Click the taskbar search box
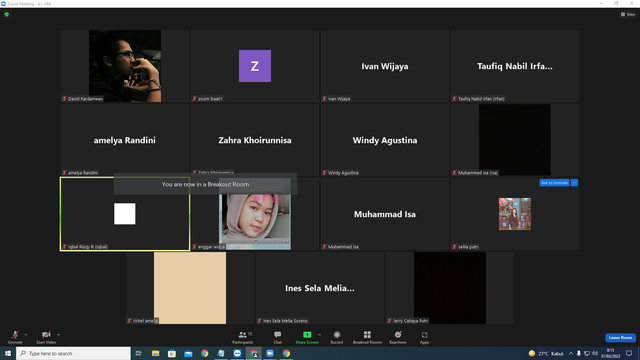 pyautogui.click(x=73, y=353)
